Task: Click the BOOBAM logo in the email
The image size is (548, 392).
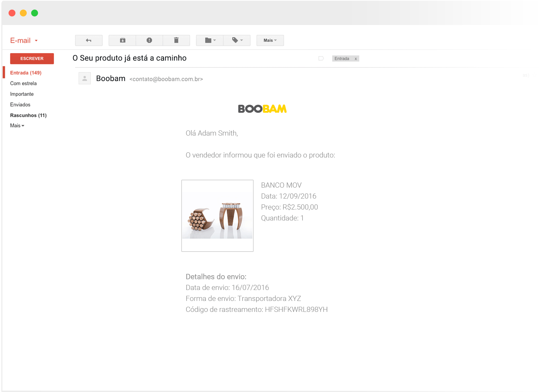Action: [262, 109]
